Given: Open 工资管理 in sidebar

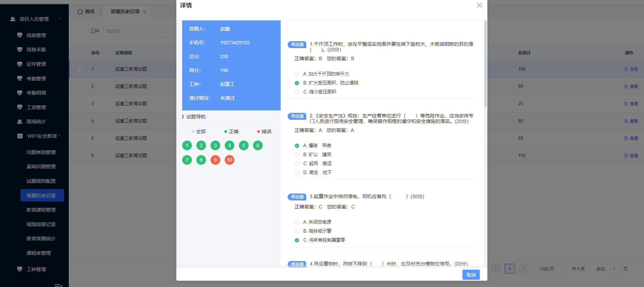Looking at the screenshot, I should [36, 107].
